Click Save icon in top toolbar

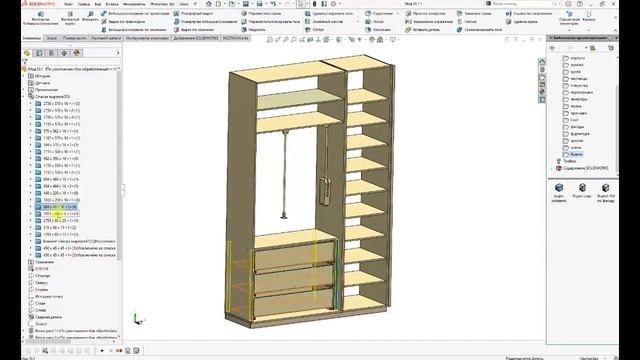(x=246, y=4)
